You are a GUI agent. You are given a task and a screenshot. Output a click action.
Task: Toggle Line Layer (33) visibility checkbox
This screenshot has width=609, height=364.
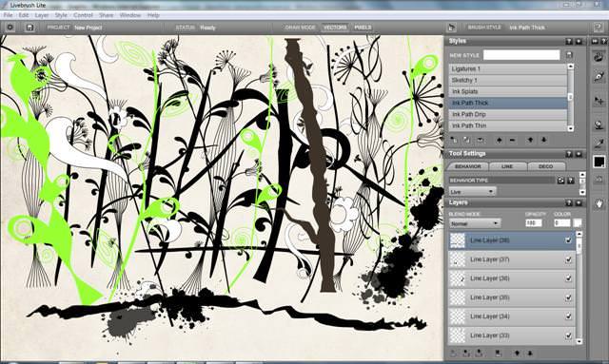(569, 335)
